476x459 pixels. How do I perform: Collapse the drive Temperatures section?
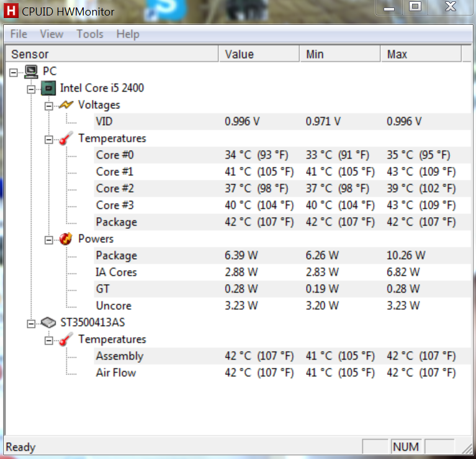coord(48,341)
